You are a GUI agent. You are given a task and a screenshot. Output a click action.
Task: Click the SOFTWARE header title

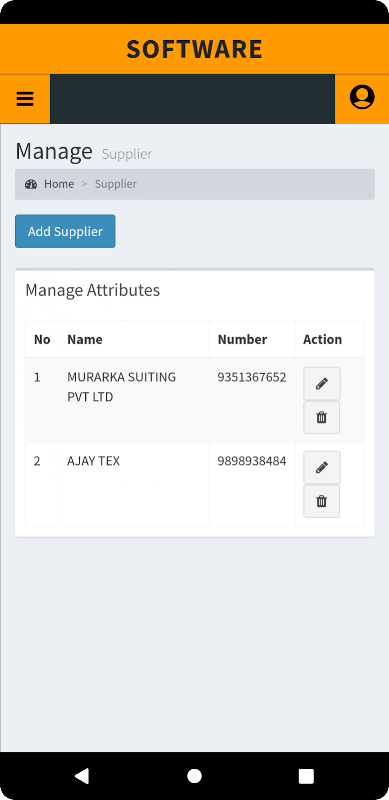[x=194, y=49]
